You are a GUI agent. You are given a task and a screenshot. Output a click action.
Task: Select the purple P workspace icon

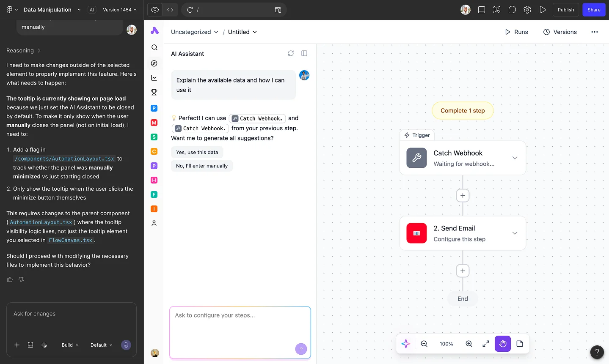pyautogui.click(x=154, y=166)
